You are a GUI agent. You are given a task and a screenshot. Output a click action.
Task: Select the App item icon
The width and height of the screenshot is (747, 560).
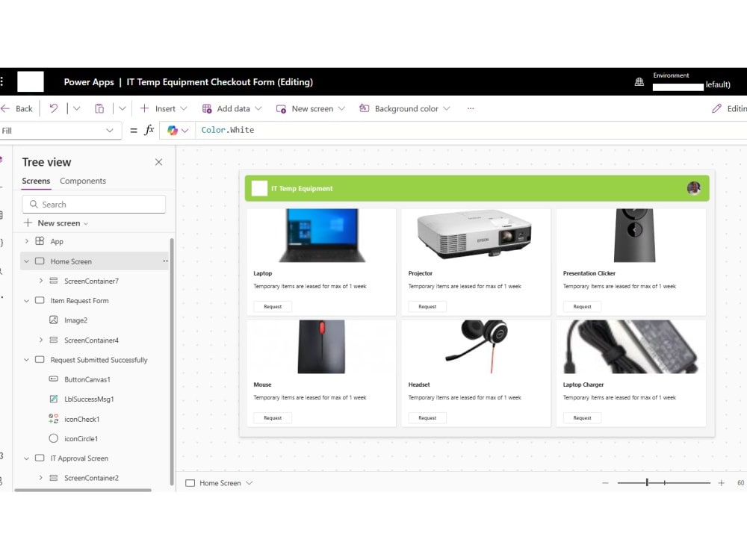click(x=40, y=241)
